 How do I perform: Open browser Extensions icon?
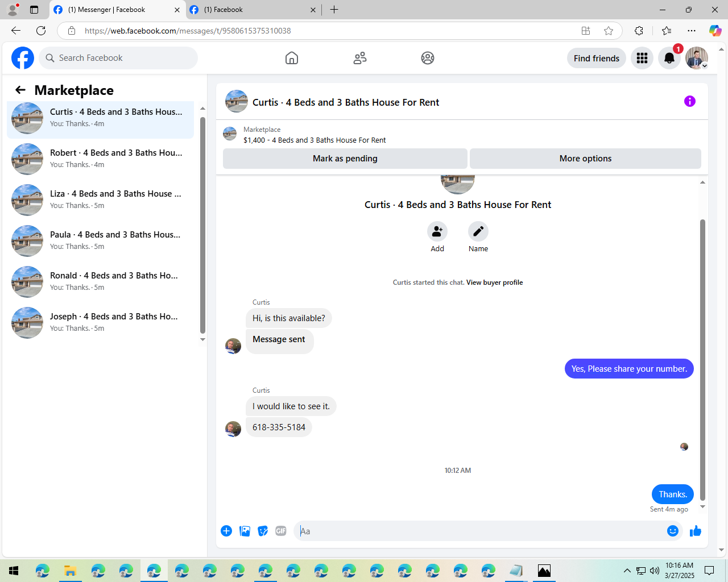tap(639, 31)
